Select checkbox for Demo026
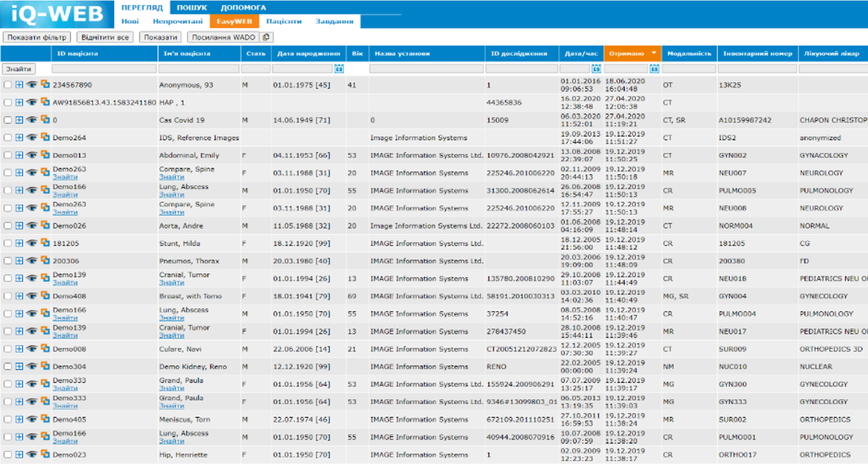The width and height of the screenshot is (868, 464). [x=8, y=226]
